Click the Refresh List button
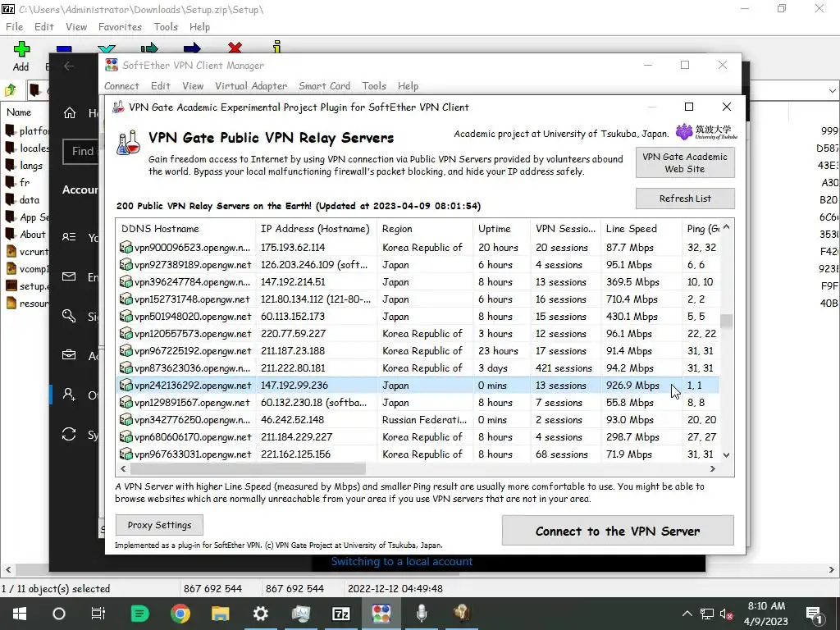Viewport: 840px width, 630px height. 685,199
